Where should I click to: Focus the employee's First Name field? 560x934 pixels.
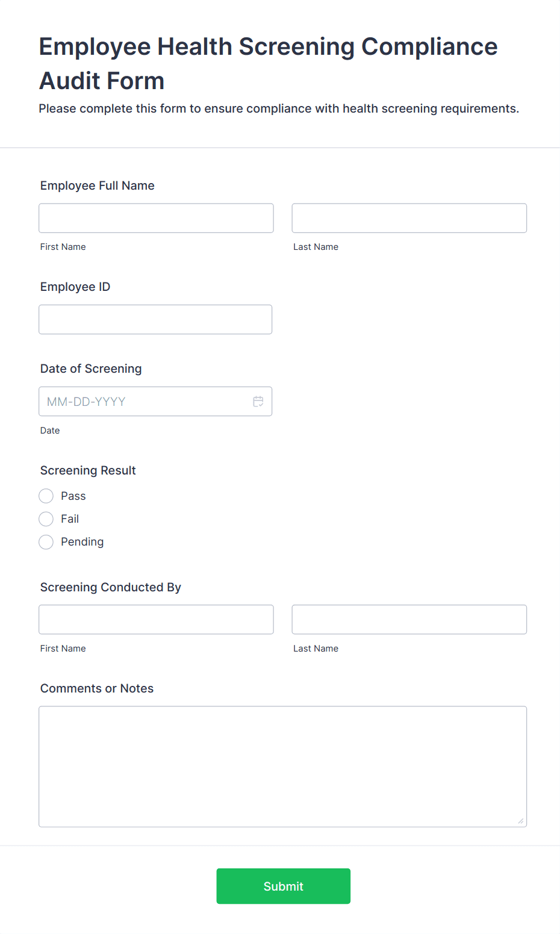tap(156, 218)
